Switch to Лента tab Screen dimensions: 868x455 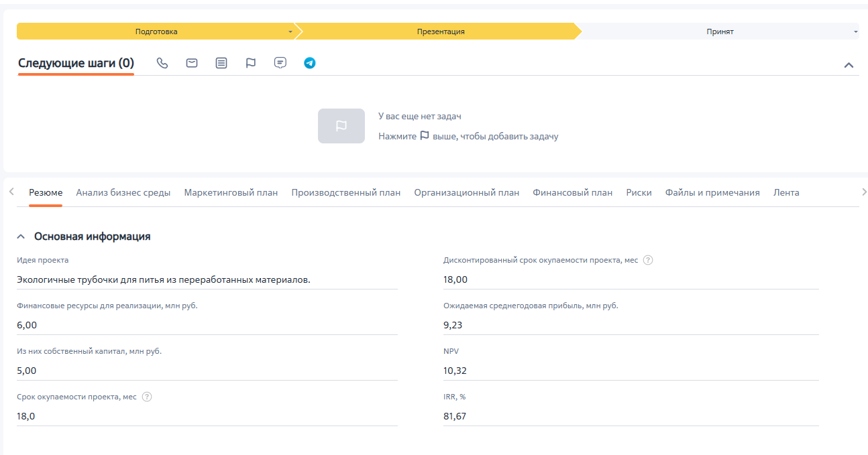pos(786,192)
